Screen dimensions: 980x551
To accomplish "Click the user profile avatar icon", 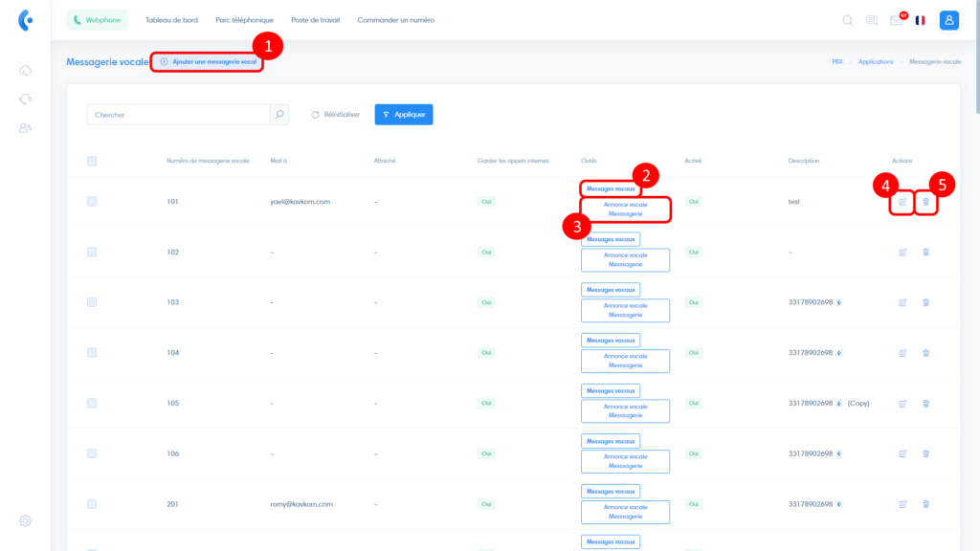I will point(948,20).
